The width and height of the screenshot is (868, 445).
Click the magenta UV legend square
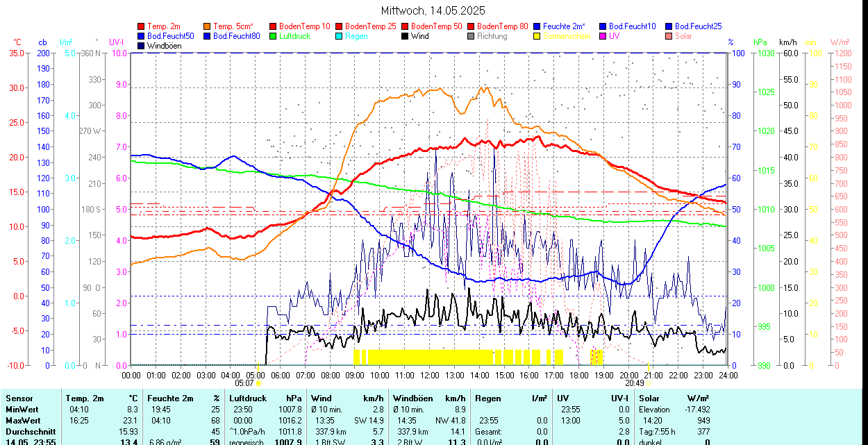tap(603, 36)
